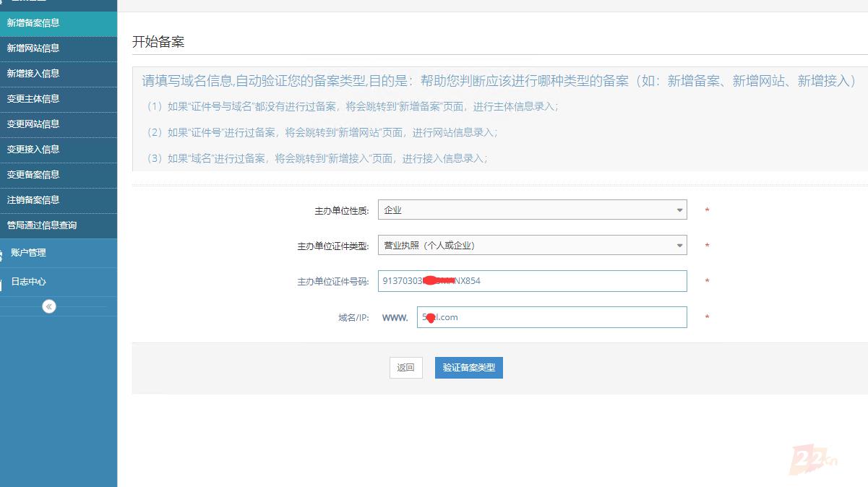Collapse the sidebar with the double-chevron button
This screenshot has width=868, height=487.
coord(48,306)
